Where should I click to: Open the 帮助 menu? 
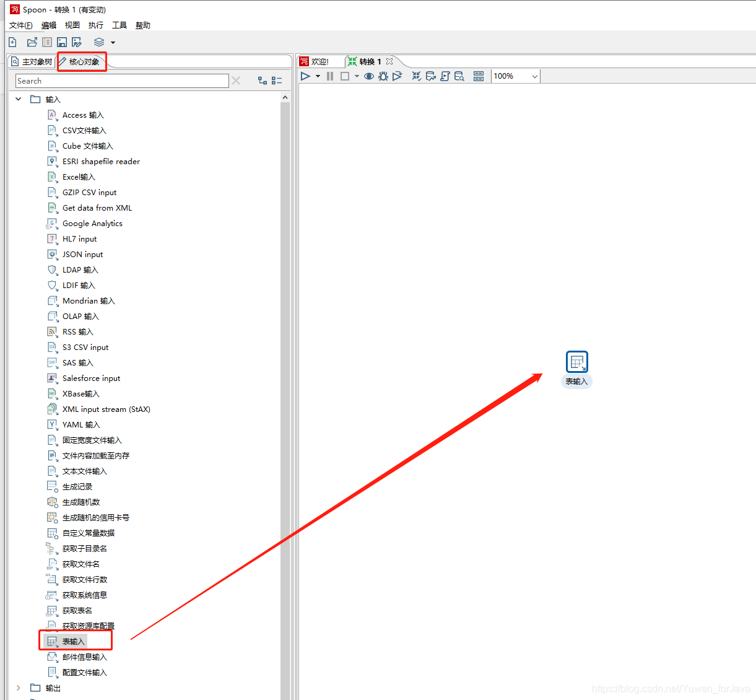pyautogui.click(x=143, y=25)
